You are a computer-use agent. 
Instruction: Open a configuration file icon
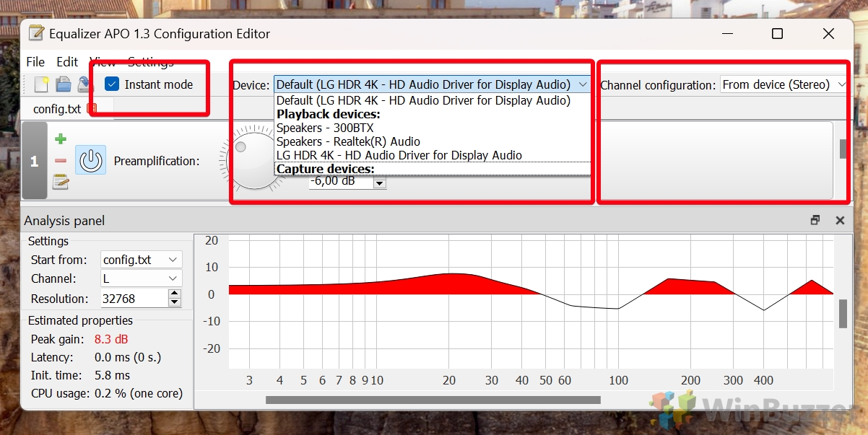pyautogui.click(x=64, y=84)
